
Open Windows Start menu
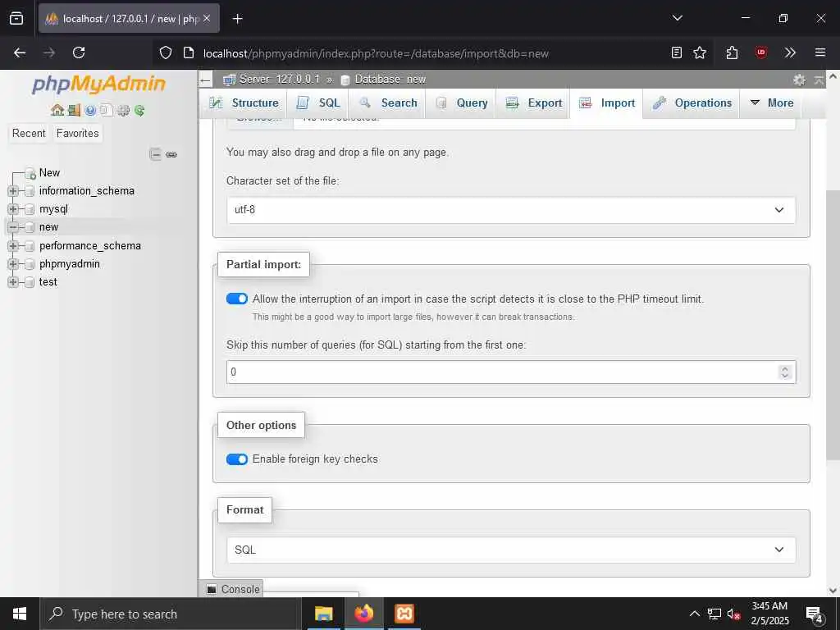[20, 614]
